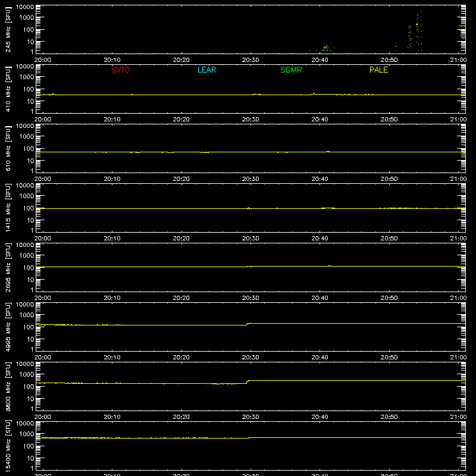Screen dimensions: 476x476
Task: Click the 20:30 label under the 8800 MHz plot
Action: (250, 417)
